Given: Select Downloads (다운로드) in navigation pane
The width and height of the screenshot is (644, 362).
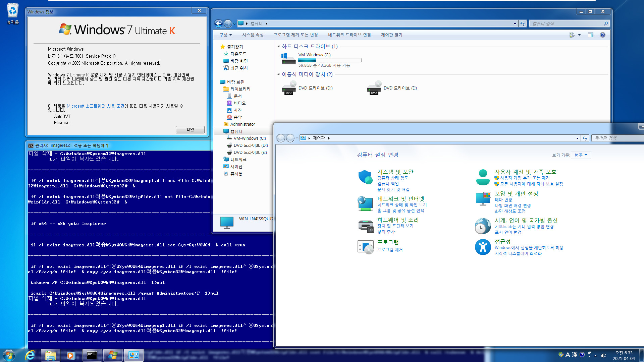Looking at the screenshot, I should coord(238,54).
